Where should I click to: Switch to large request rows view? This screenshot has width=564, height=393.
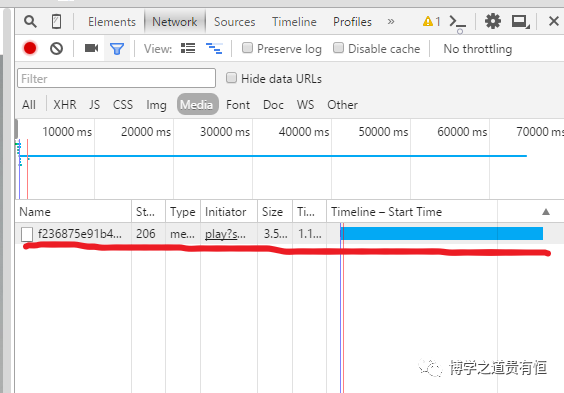point(188,48)
